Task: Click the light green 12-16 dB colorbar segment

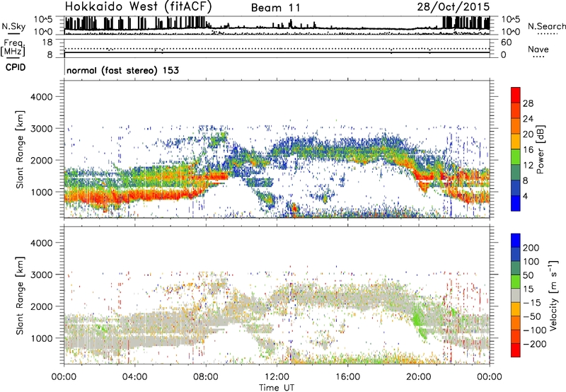Action: (516, 157)
